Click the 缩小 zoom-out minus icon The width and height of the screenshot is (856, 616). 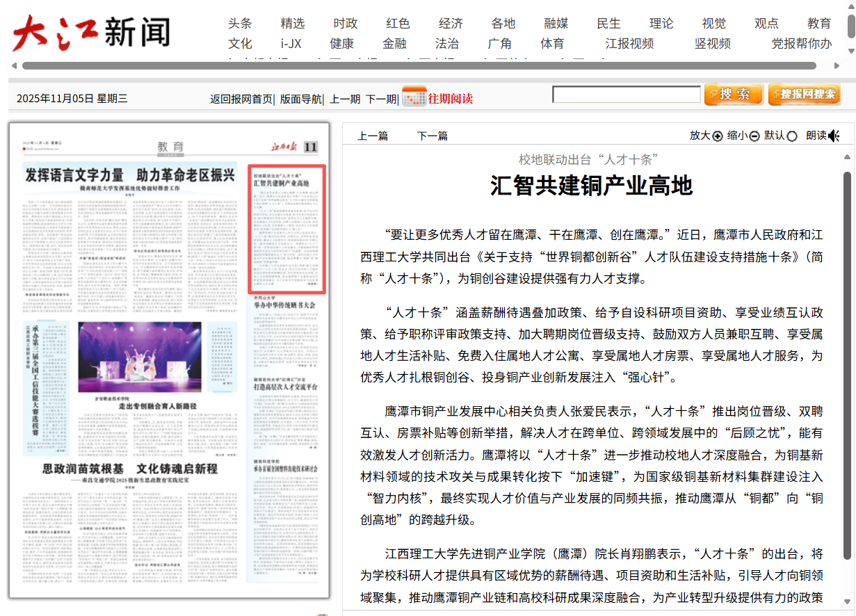click(754, 136)
